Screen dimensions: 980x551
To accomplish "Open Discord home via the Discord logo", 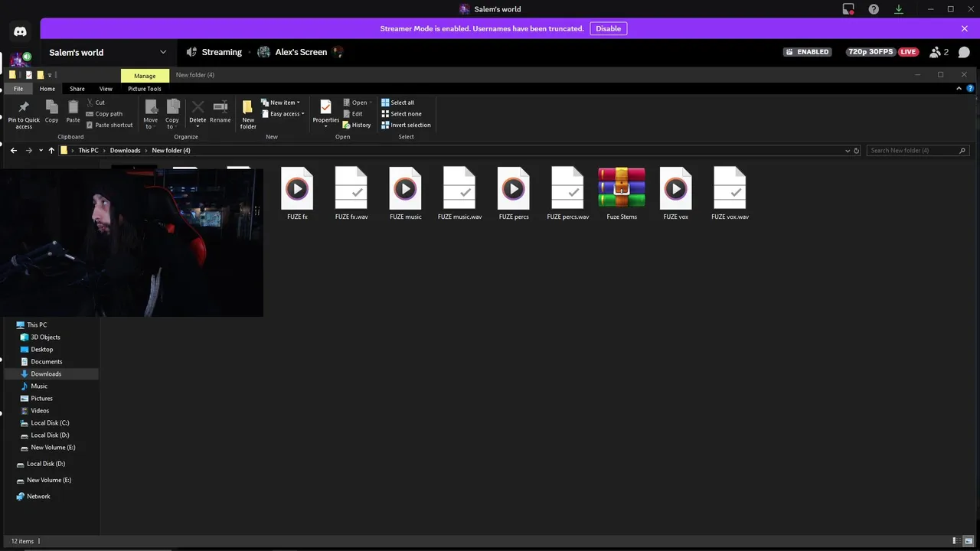I will 20,31.
